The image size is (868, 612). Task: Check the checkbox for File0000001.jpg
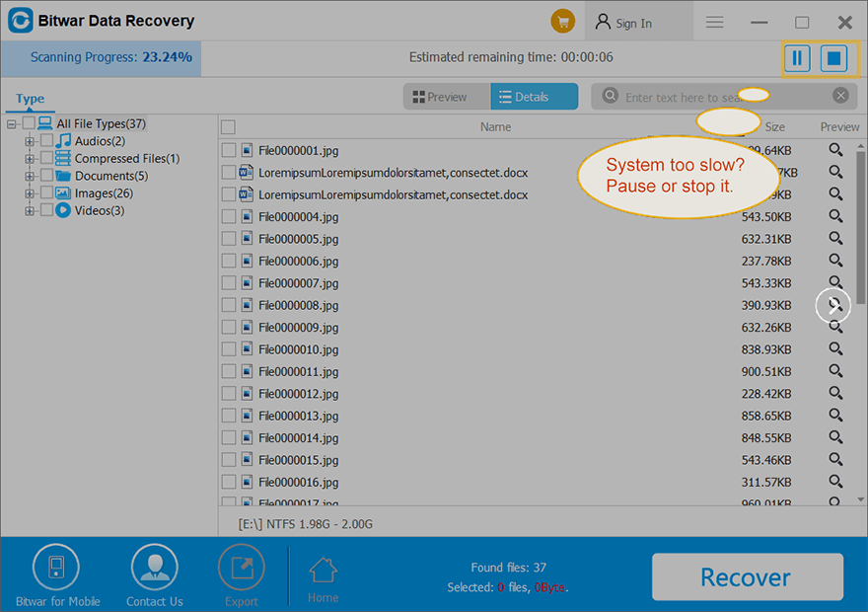click(229, 149)
